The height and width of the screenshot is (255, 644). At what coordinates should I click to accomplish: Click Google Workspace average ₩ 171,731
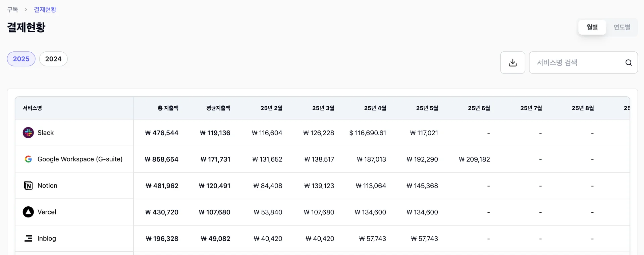(x=215, y=159)
